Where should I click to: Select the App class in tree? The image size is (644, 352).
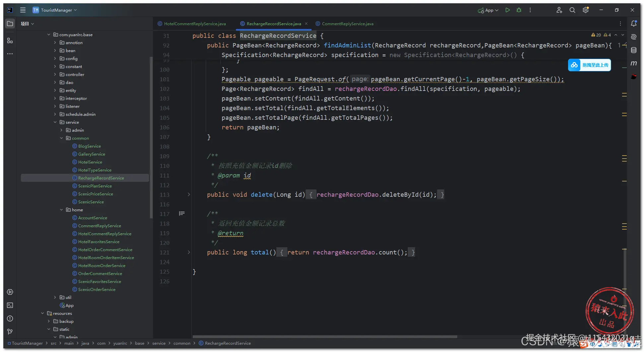pos(69,305)
